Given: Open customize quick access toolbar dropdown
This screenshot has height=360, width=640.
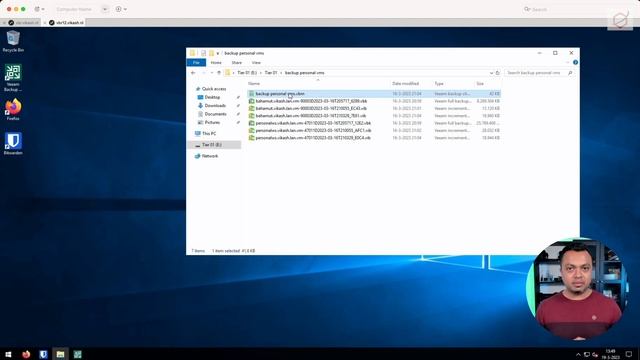Looking at the screenshot, I should tap(218, 53).
